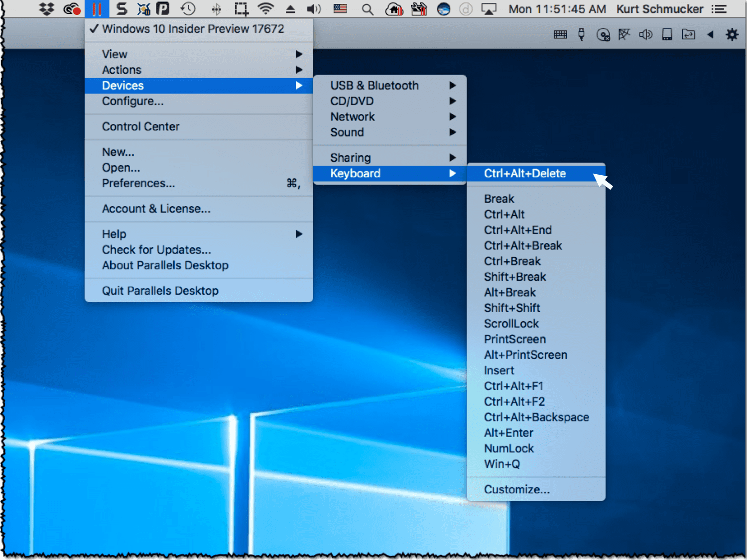Open the gear settings icon in the VM toolbar

tap(732, 34)
